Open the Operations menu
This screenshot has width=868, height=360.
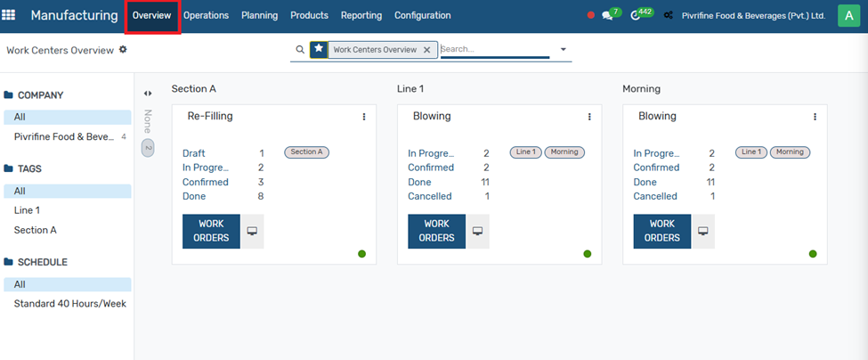point(206,16)
